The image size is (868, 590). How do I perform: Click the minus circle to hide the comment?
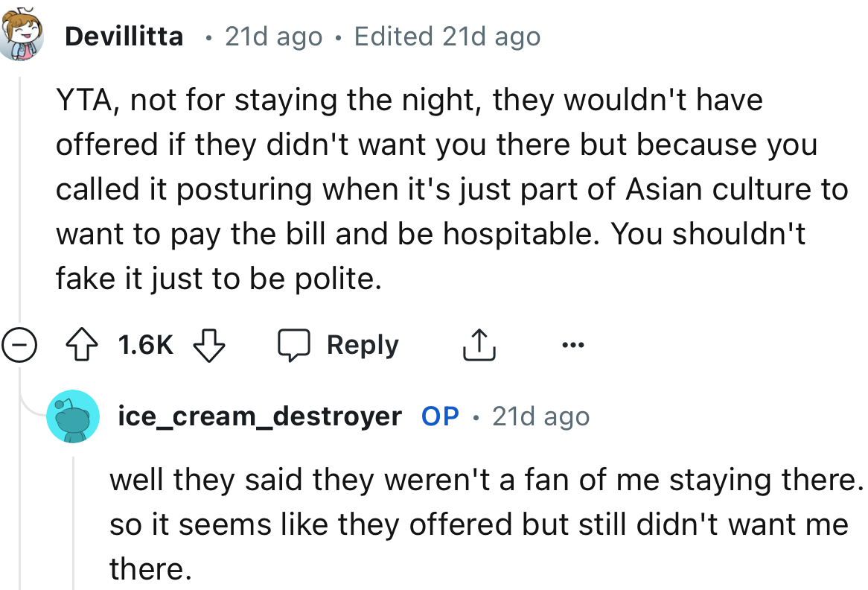[x=18, y=344]
